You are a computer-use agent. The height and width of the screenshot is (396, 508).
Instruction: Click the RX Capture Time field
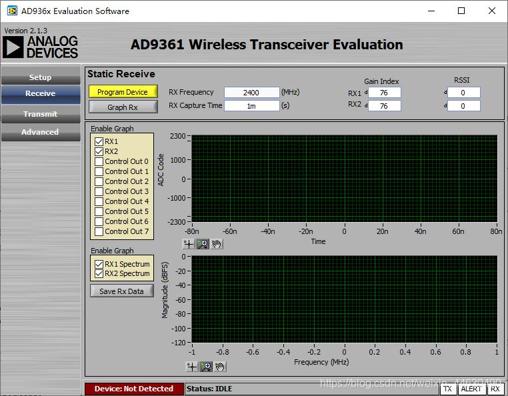(251, 106)
